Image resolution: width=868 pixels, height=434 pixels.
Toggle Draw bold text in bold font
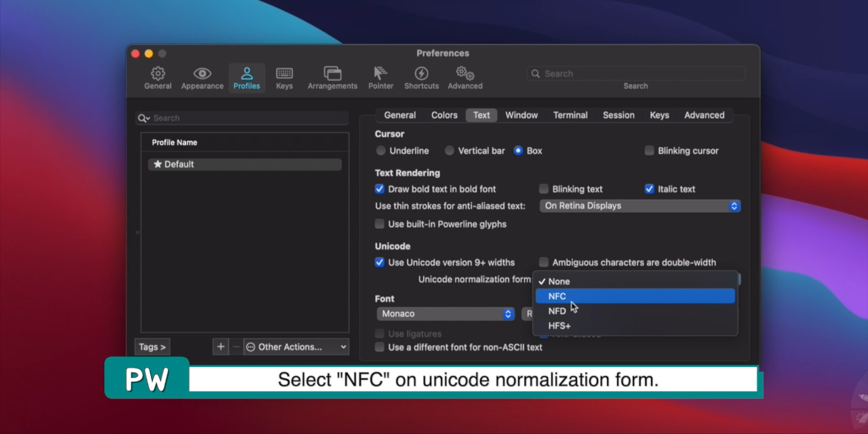380,189
